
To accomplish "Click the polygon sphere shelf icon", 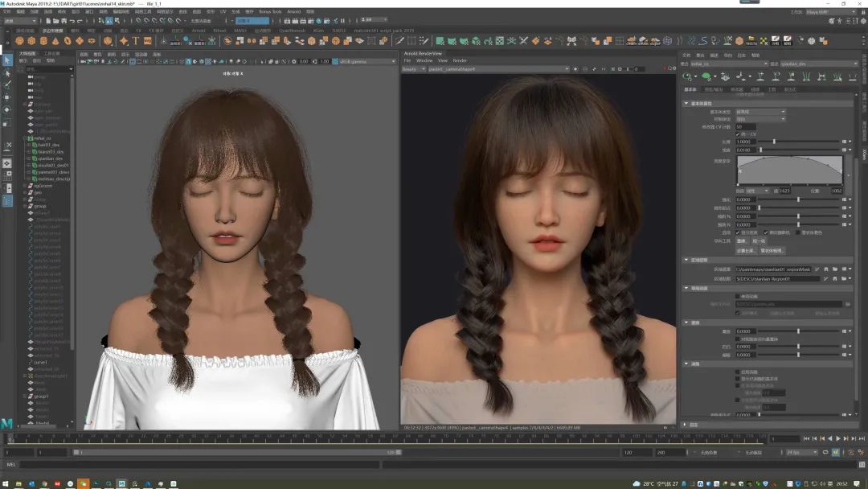I will click(x=19, y=41).
